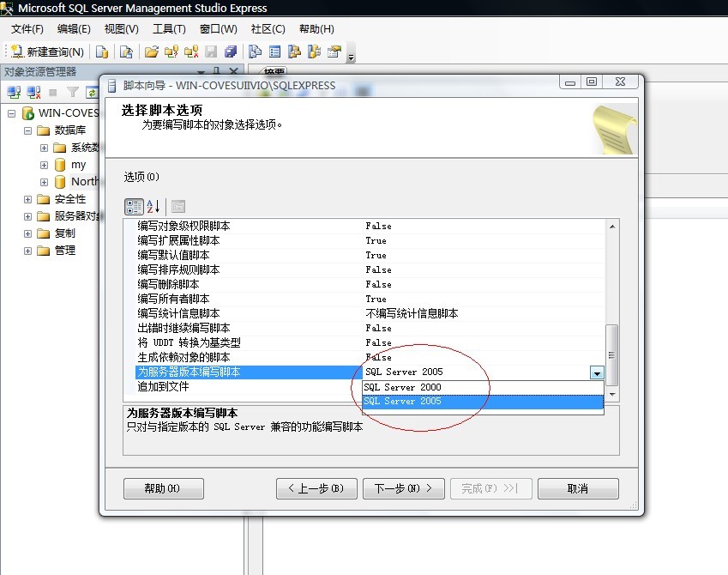Screen dimensions: 728x575
Task: Click the 帮助(H) button in wizard
Action: 164,488
